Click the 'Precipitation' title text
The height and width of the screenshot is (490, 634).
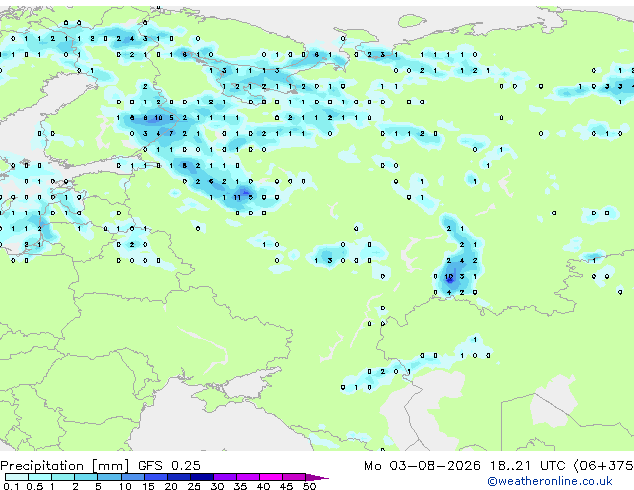pos(42,466)
